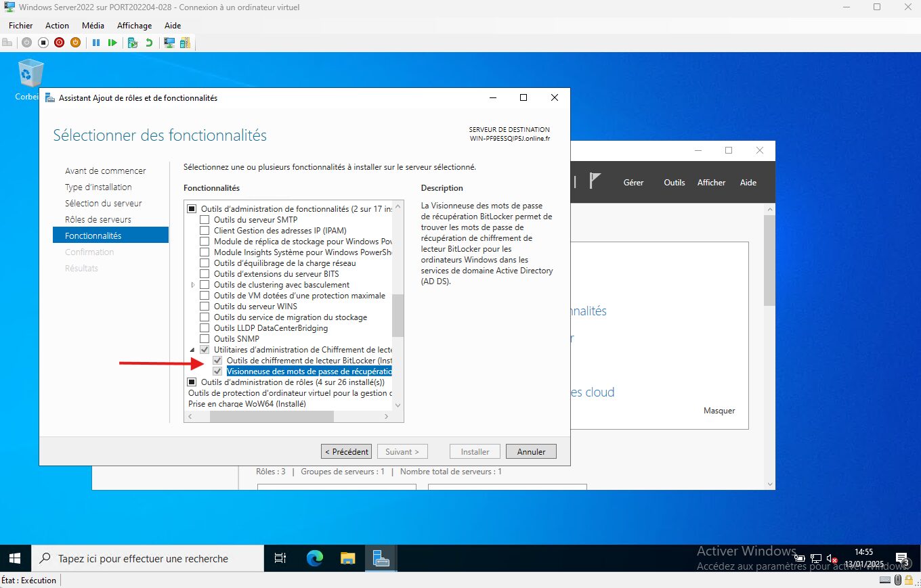Viewport: 921px width, 588px height.
Task: Enable Module de réplica de stockage checkbox
Action: coord(205,242)
